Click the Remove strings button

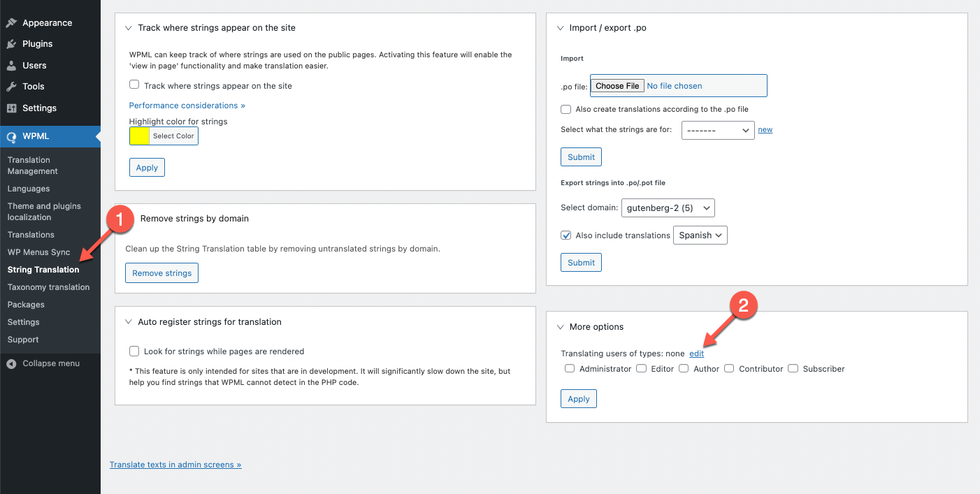pyautogui.click(x=161, y=273)
